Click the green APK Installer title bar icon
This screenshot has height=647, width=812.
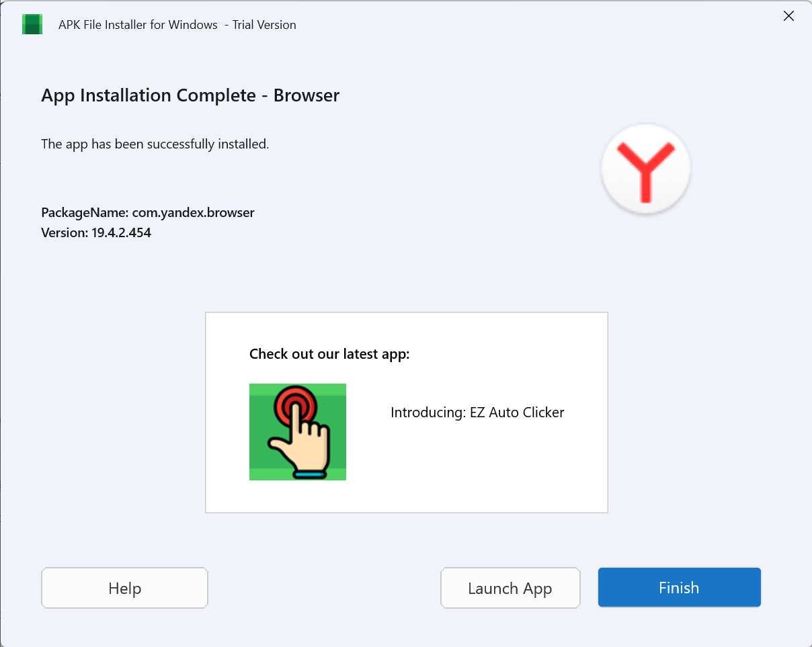(32, 25)
